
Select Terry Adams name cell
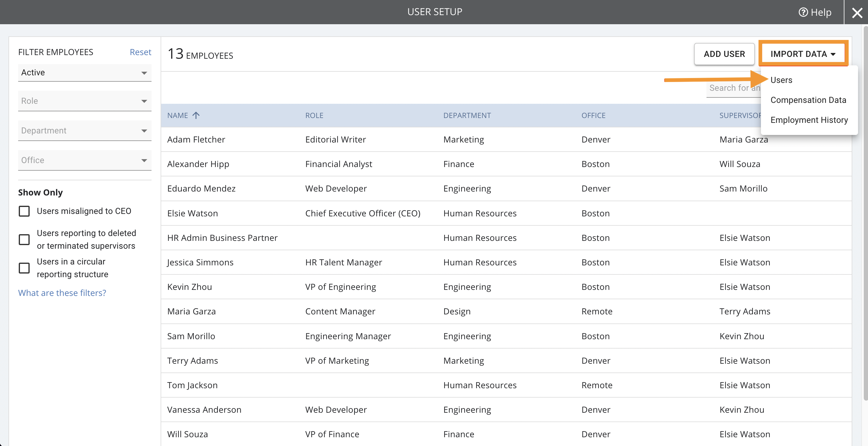point(192,360)
